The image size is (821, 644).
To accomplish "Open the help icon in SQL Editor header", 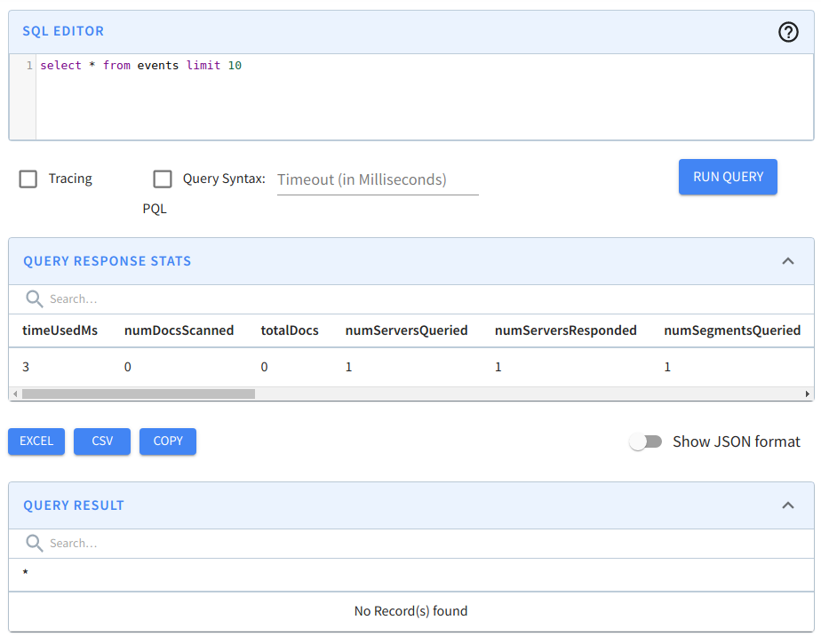I will (x=788, y=32).
